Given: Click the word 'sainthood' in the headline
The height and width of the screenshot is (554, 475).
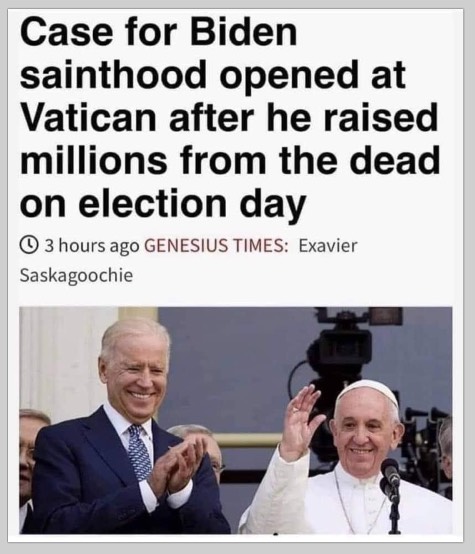Looking at the screenshot, I should [x=113, y=75].
